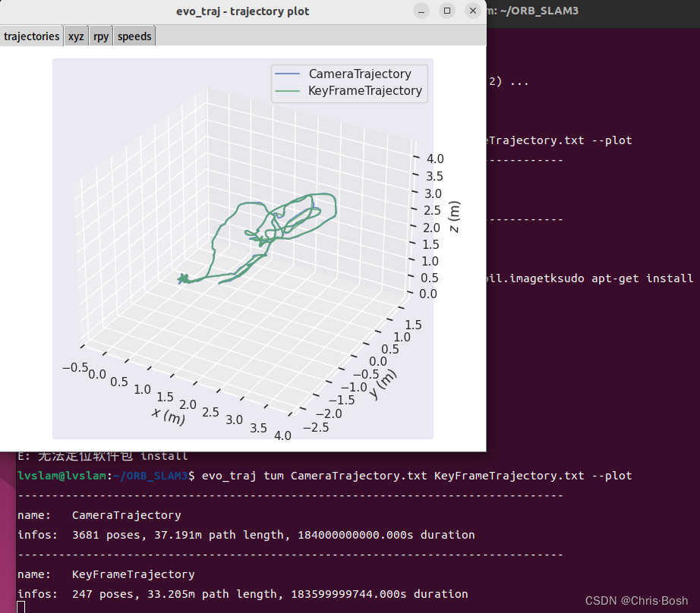This screenshot has width=700, height=613.
Task: Close the evo_traj trajectory plot window
Action: click(x=473, y=11)
